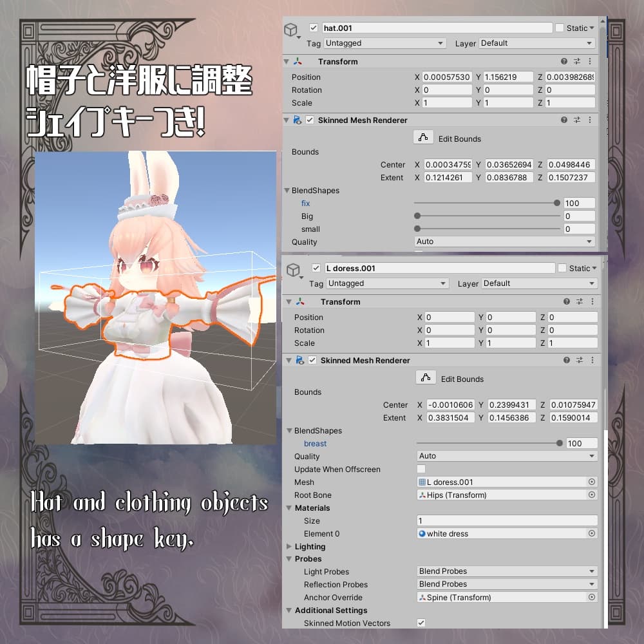Click the Transform component icon for L doress.001
644x644 pixels.
(300, 301)
